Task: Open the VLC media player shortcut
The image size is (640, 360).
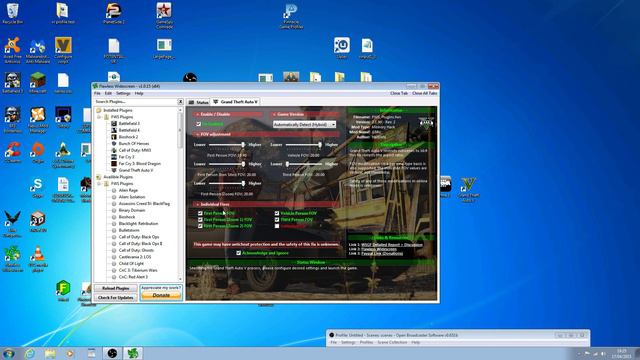Action: click(x=38, y=259)
